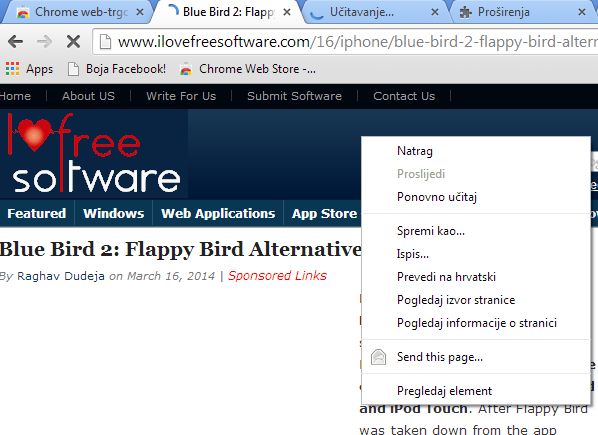Click the I Love Free Software logo

[93, 153]
